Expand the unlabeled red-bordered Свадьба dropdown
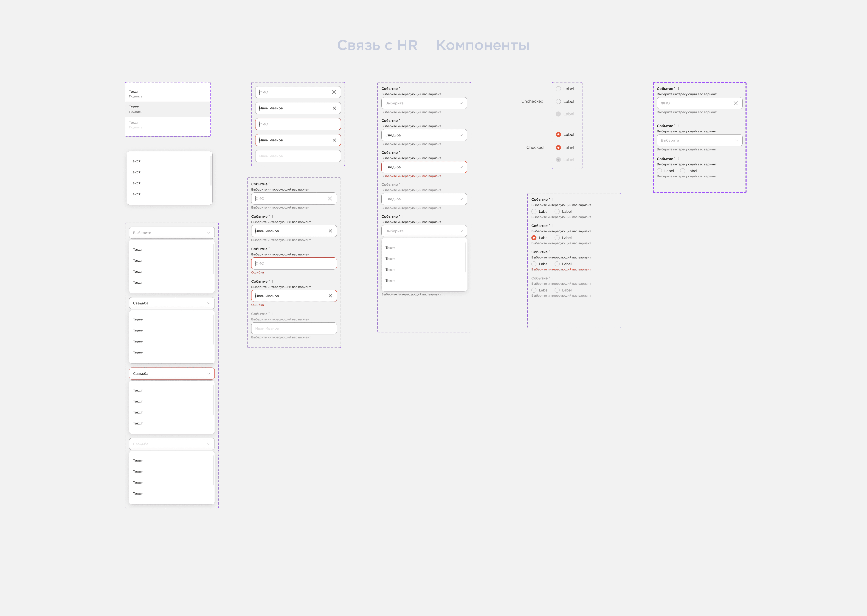Screen dimensions: 867x616 coord(172,374)
